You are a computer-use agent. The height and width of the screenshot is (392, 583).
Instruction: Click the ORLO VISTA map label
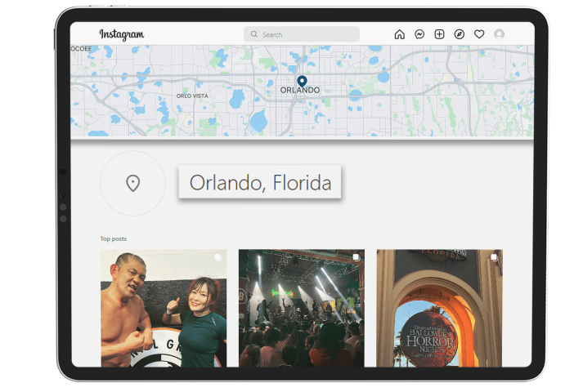click(x=192, y=96)
